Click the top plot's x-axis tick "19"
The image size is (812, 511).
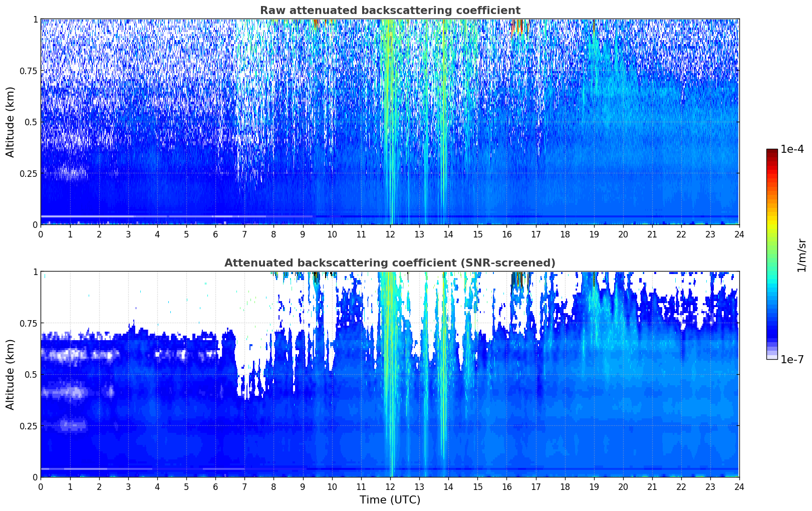click(x=594, y=234)
